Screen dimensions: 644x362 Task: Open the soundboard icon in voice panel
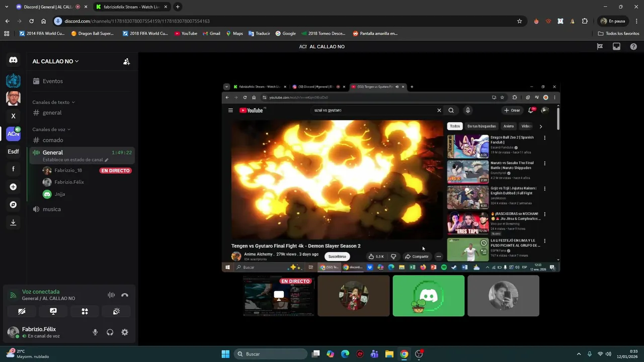[x=116, y=312]
